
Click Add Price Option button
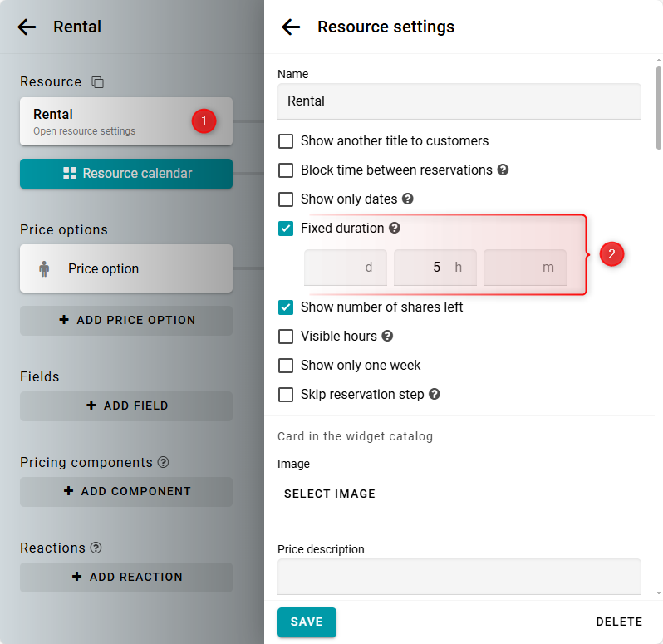click(x=126, y=320)
